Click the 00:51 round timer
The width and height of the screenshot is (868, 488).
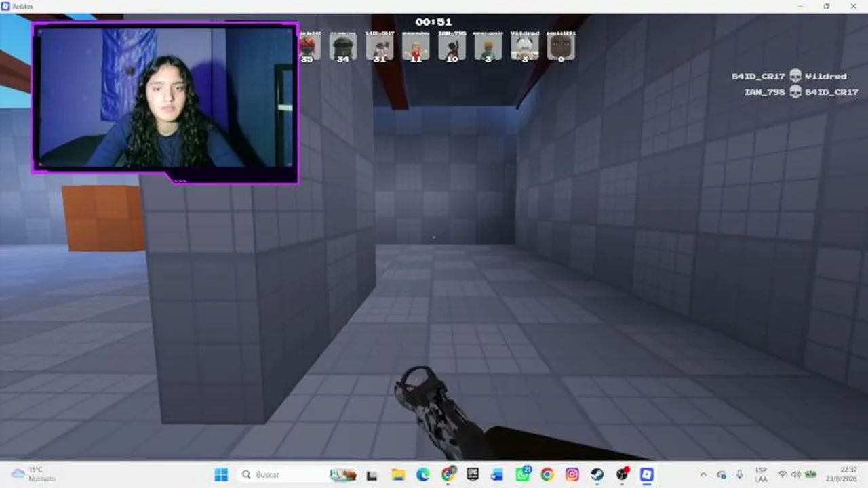[434, 22]
